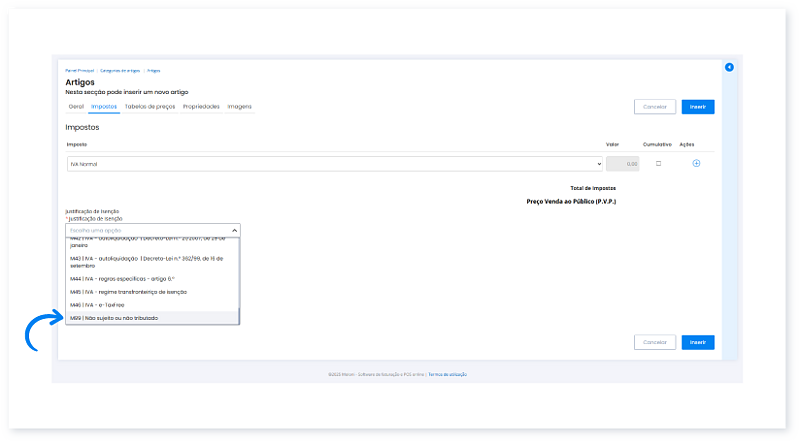The image size is (800, 443).
Task: Open the Tabelas de preços tab
Action: click(150, 106)
